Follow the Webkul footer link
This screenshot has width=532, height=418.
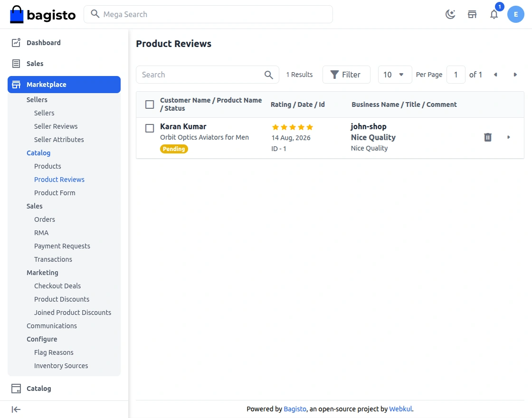coord(400,409)
